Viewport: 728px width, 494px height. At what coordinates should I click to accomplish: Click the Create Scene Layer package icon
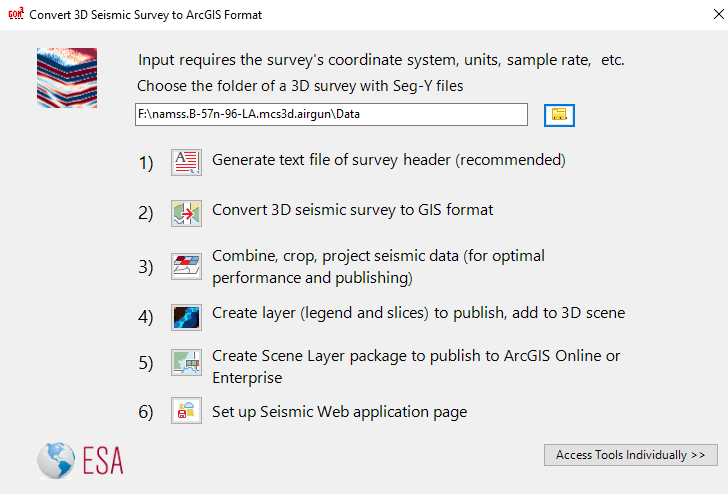click(x=186, y=363)
